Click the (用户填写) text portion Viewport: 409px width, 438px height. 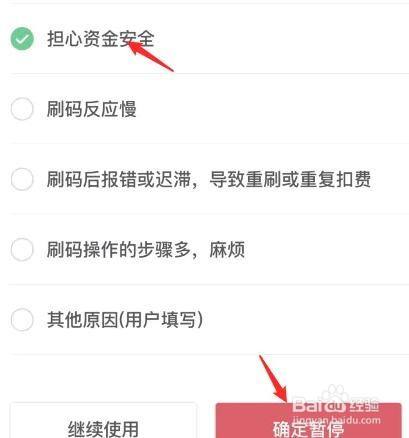point(161,319)
